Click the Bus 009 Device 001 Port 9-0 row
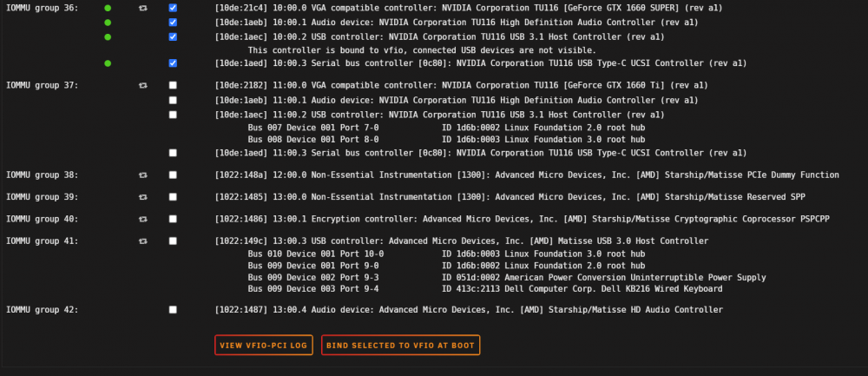Image resolution: width=868 pixels, height=376 pixels. [x=446, y=266]
